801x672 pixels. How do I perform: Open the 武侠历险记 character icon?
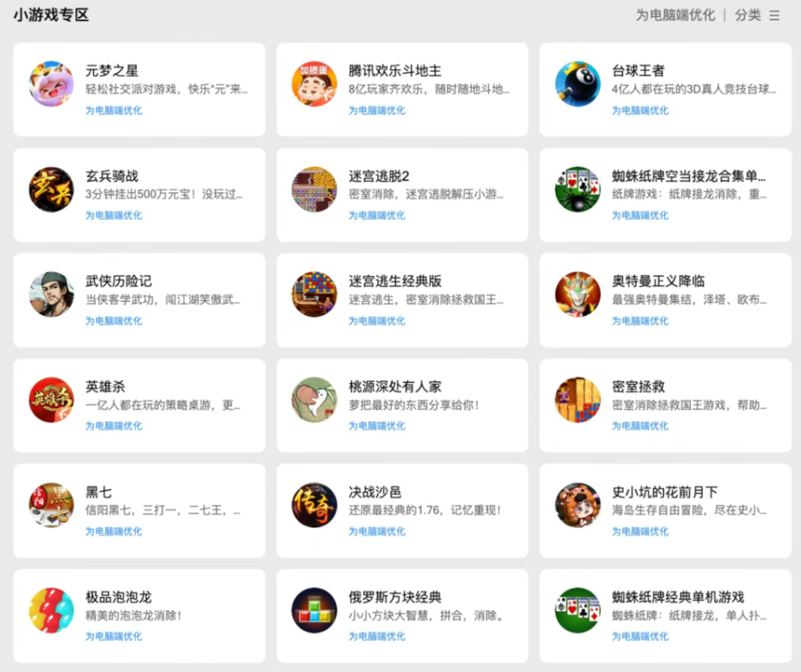coord(51,295)
